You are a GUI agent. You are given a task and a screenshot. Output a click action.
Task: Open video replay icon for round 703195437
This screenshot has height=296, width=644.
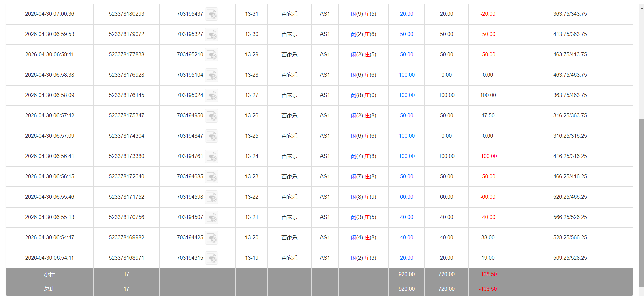pyautogui.click(x=212, y=14)
